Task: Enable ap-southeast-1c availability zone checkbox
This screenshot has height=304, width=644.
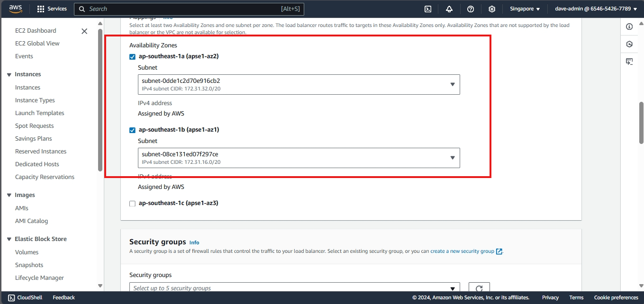Action: point(132,203)
